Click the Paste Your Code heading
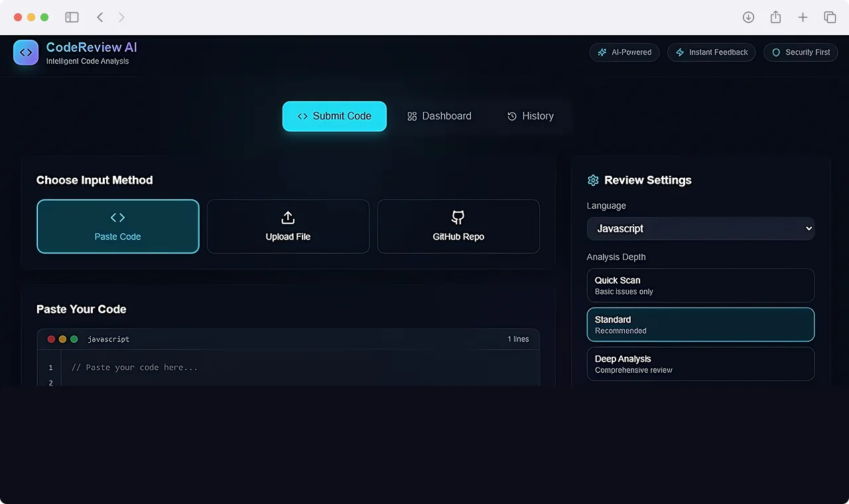Viewport: 849px width, 504px height. click(x=82, y=309)
